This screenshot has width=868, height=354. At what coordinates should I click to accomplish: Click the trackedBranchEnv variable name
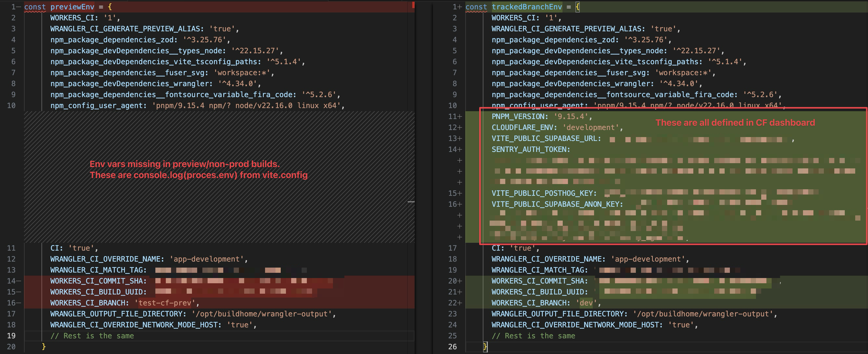pyautogui.click(x=527, y=7)
